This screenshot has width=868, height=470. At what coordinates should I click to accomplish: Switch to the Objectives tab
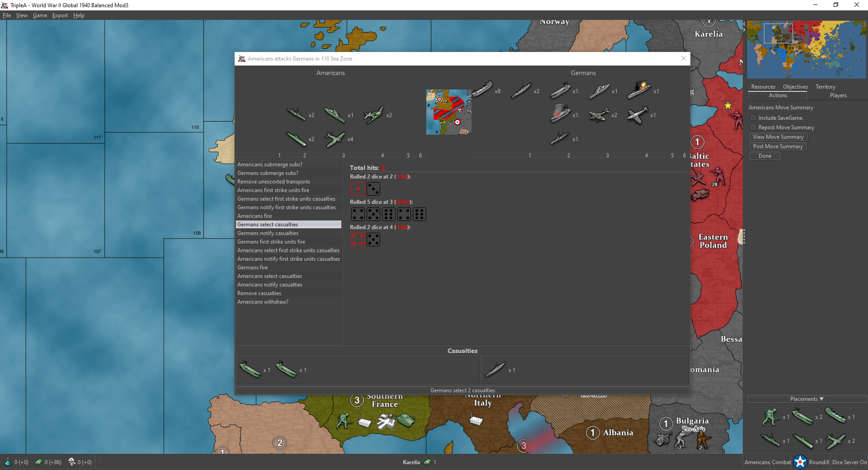pos(795,87)
